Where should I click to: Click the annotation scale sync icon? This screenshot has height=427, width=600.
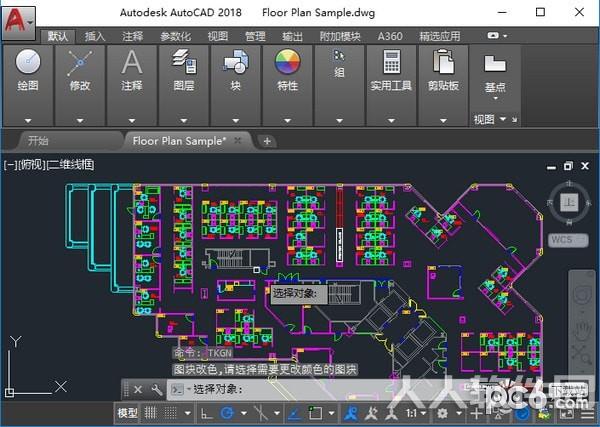[391, 413]
